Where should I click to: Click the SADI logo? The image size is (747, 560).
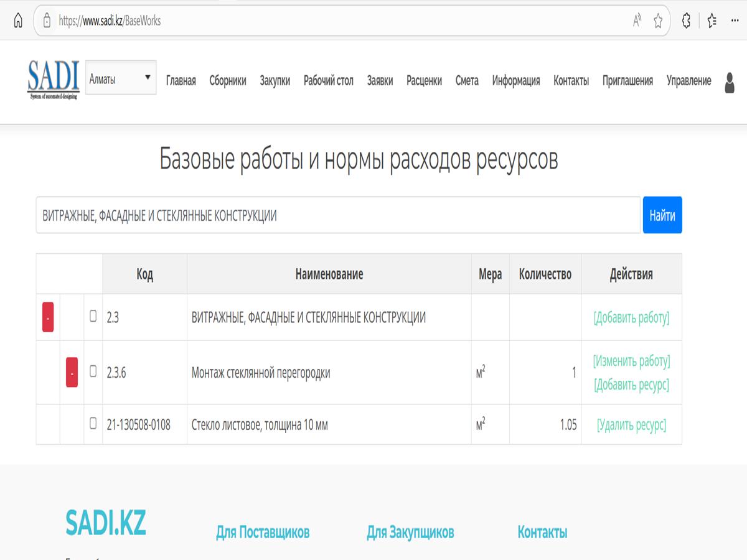pyautogui.click(x=54, y=80)
